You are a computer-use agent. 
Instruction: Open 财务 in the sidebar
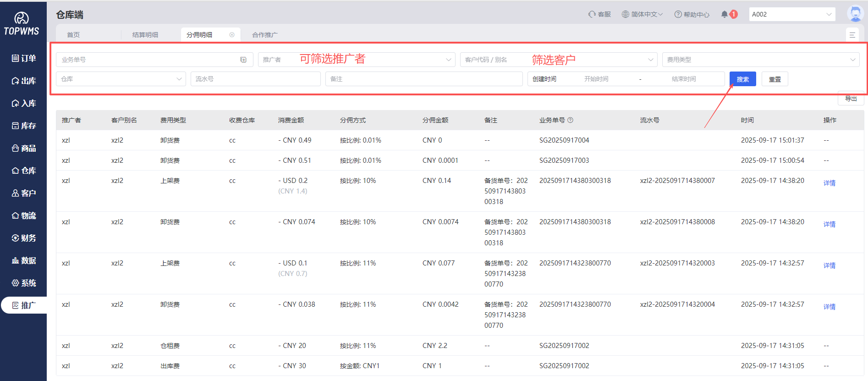[x=24, y=238]
